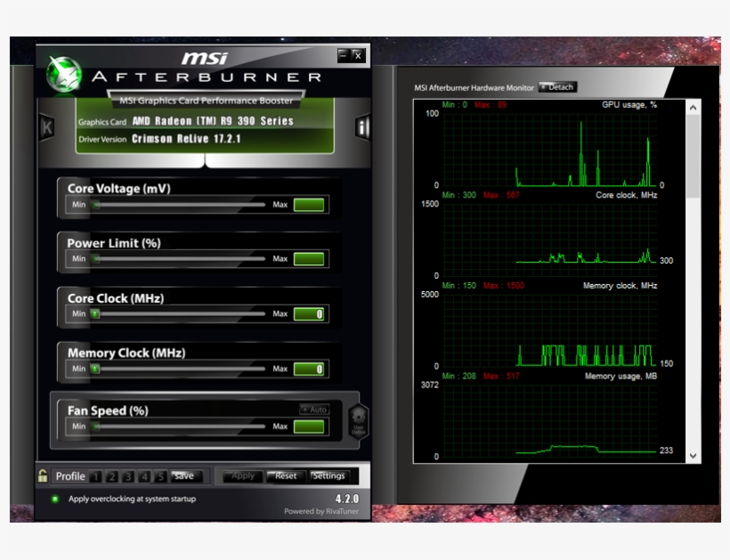Click the Kombustor K side button

pos(46,127)
